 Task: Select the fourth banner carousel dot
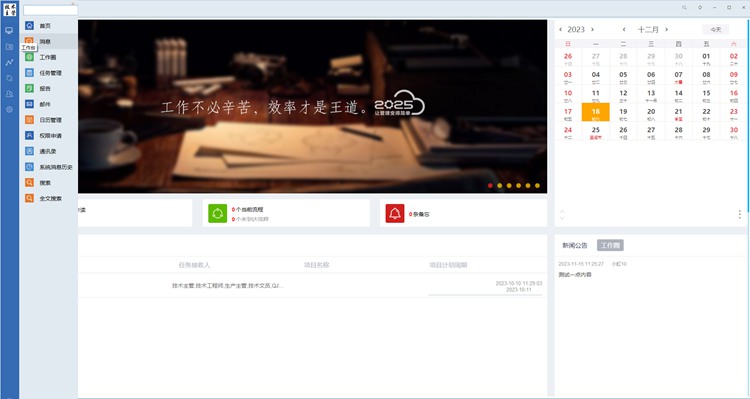(x=518, y=186)
